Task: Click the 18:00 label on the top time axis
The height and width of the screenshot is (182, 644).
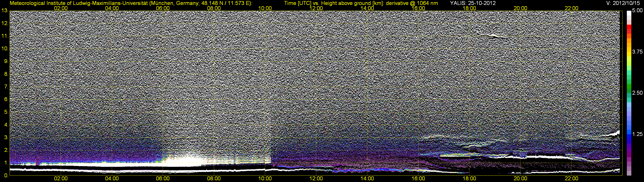Action: [x=469, y=8]
